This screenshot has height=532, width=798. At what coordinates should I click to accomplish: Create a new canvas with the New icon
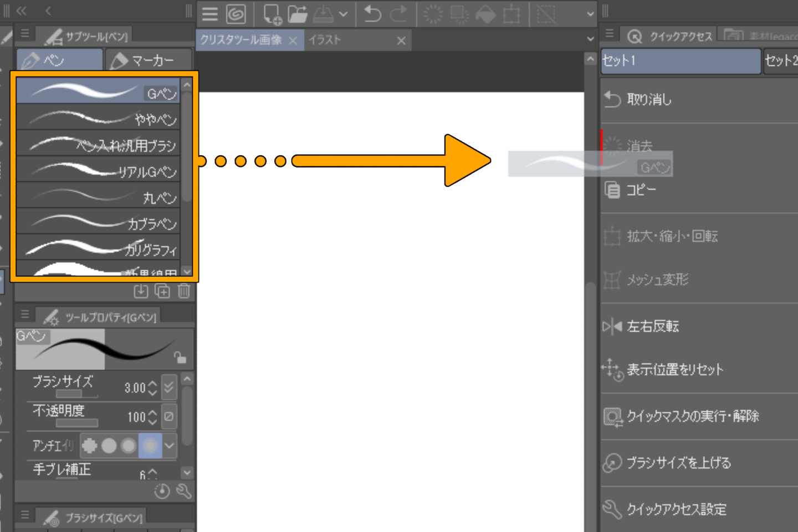click(x=272, y=14)
